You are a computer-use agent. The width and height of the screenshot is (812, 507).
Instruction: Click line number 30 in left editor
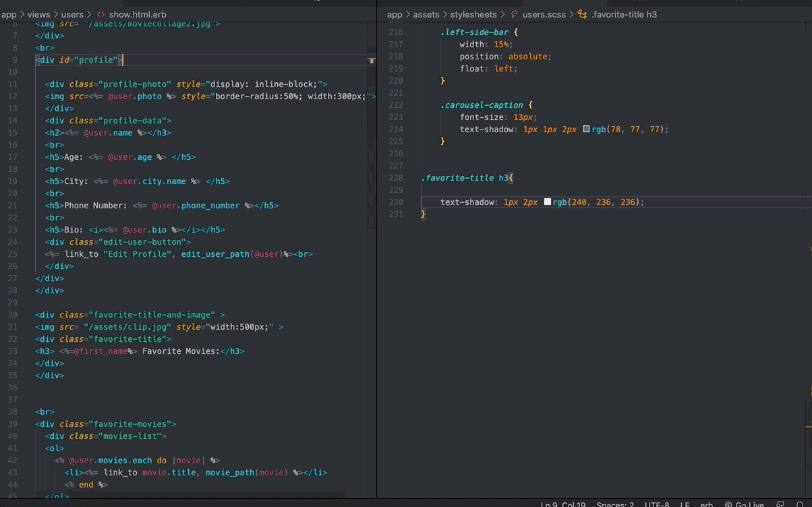tap(13, 315)
